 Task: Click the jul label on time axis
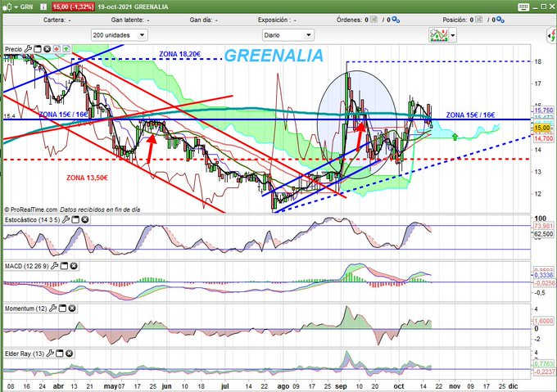[x=224, y=386]
